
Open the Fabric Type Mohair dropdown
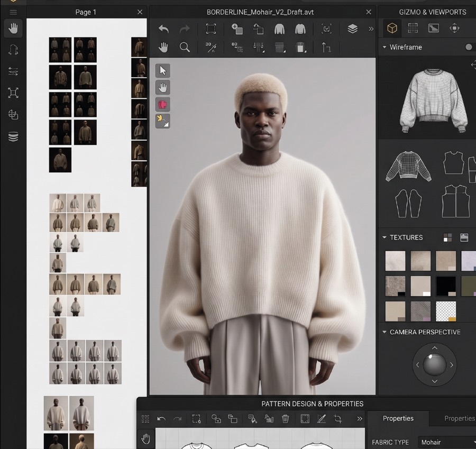pos(447,442)
